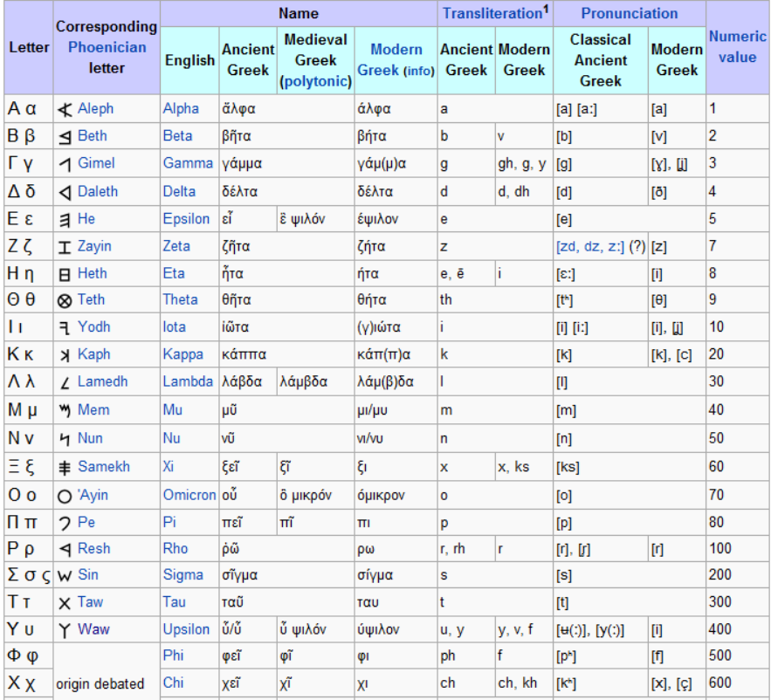Click the Resh Phoenician glyph icon
771x700 pixels.
tap(65, 550)
